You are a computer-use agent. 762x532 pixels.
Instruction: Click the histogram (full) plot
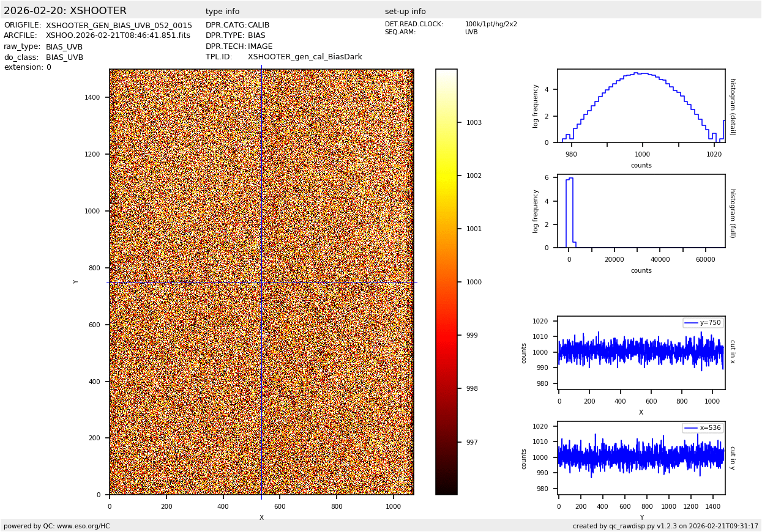[x=641, y=211]
